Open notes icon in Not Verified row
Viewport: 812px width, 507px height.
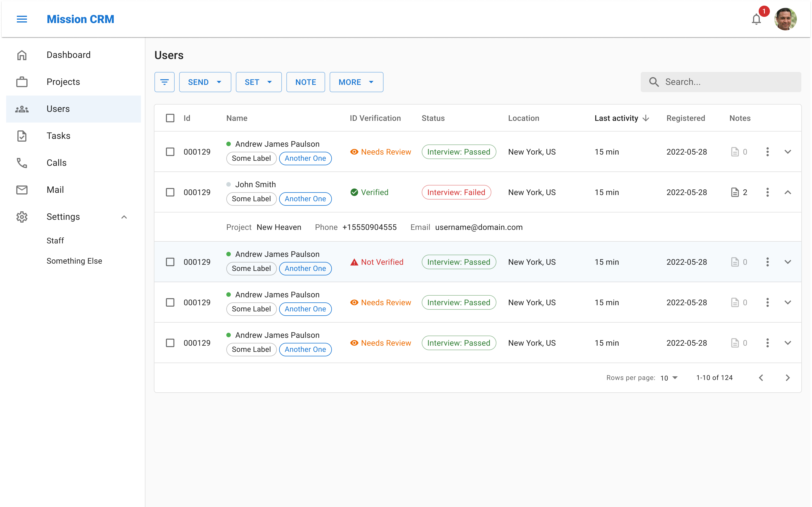point(735,262)
